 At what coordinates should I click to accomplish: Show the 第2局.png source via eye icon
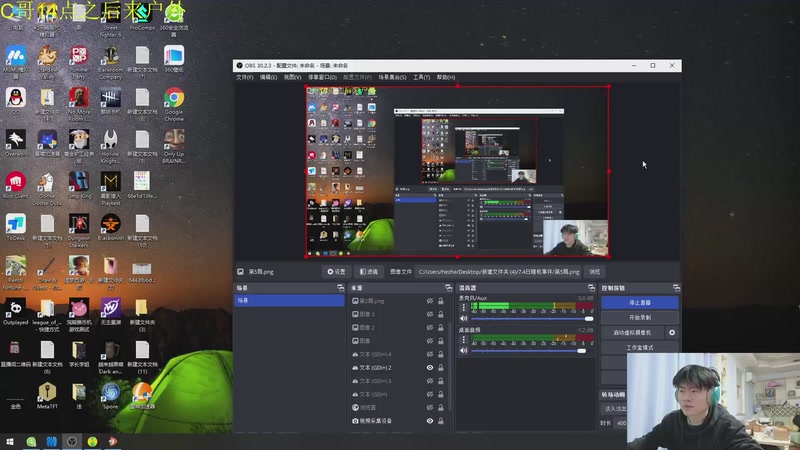(430, 301)
